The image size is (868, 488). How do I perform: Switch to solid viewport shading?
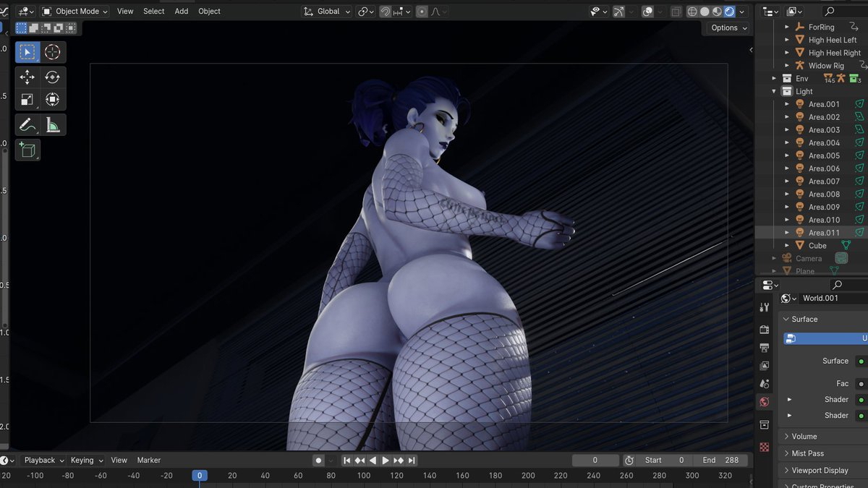coord(705,12)
